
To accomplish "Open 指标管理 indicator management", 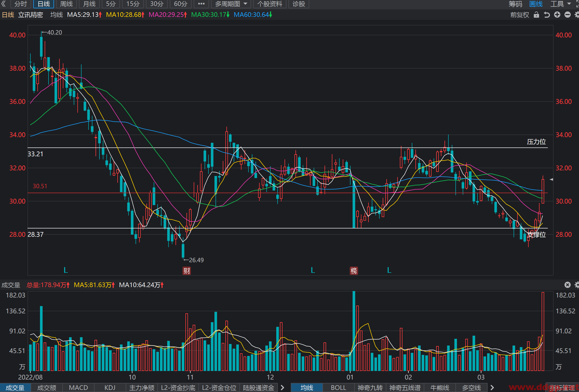I will coord(562,388).
